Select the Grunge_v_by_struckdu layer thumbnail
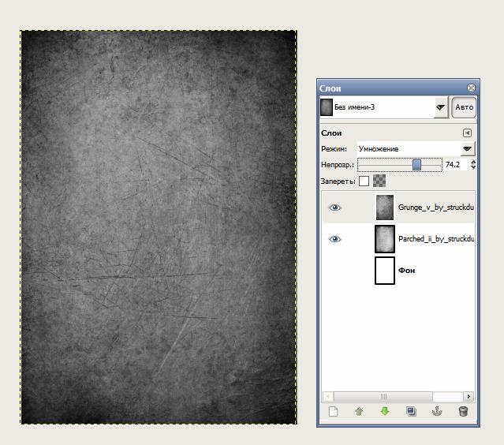 385,208
